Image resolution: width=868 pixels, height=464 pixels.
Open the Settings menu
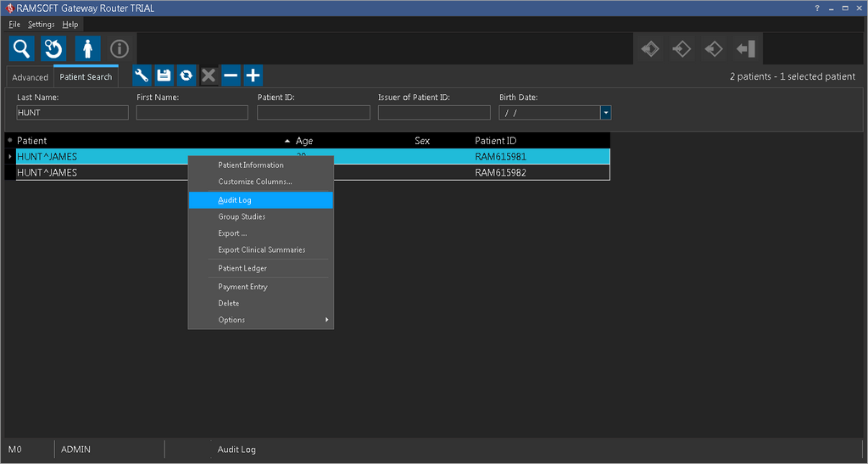pos(41,25)
